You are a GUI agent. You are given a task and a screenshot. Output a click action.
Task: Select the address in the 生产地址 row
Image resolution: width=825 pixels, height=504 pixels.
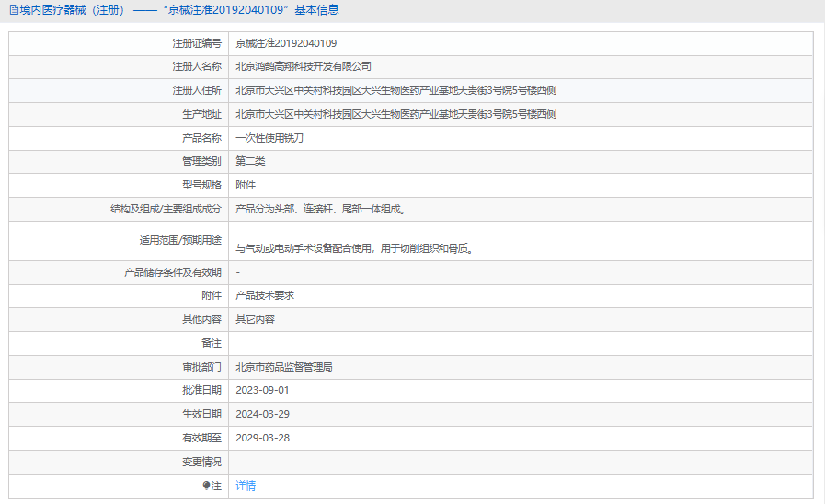coord(396,114)
